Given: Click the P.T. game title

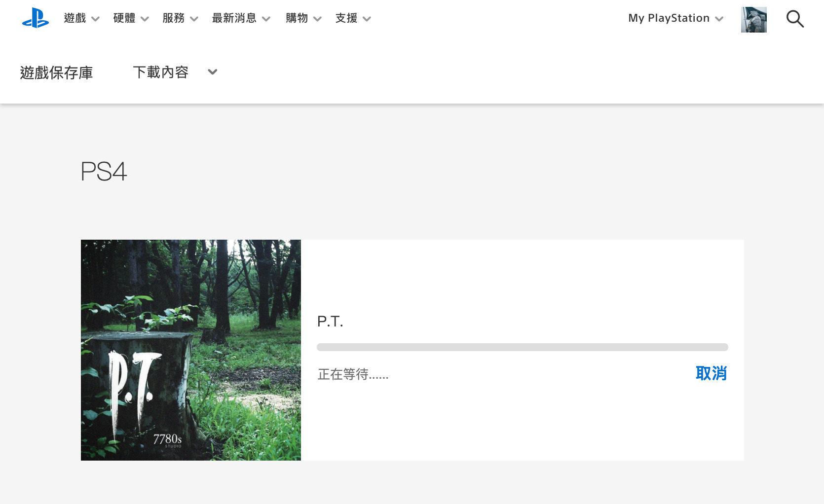Looking at the screenshot, I should pyautogui.click(x=330, y=322).
